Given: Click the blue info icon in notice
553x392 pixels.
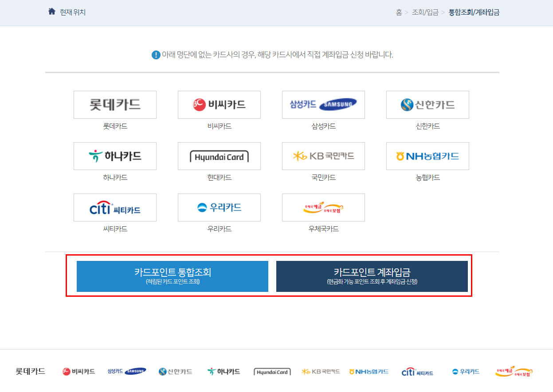Looking at the screenshot, I should tap(156, 55).
